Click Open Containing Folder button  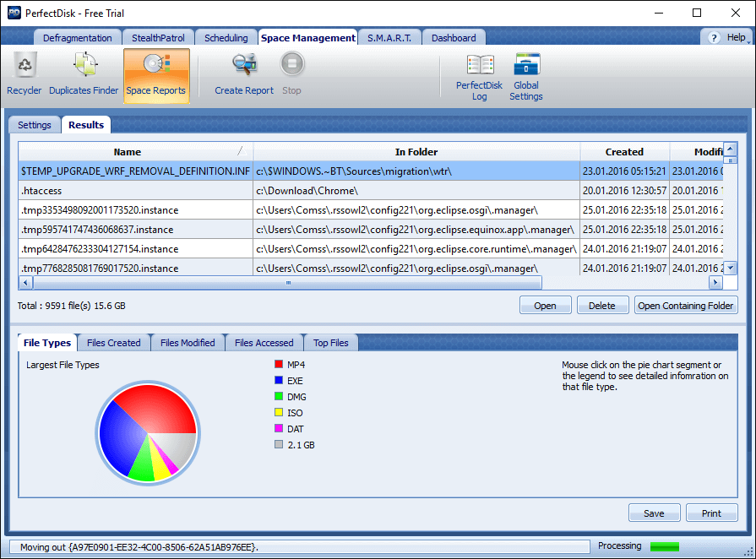coord(686,306)
